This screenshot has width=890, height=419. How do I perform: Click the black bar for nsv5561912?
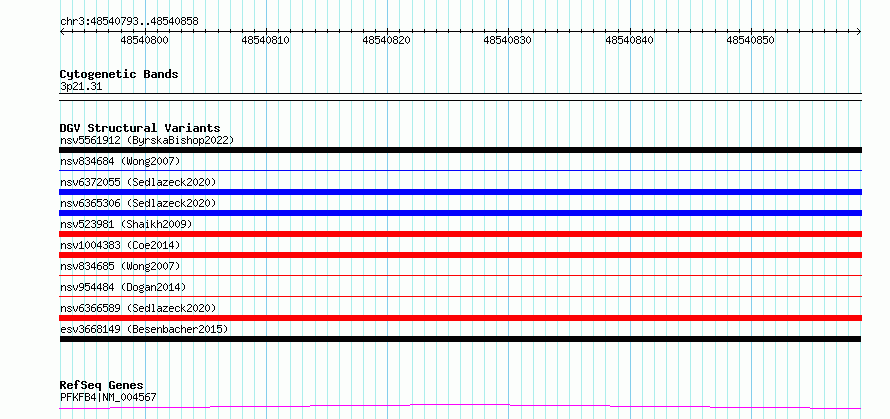[460, 150]
